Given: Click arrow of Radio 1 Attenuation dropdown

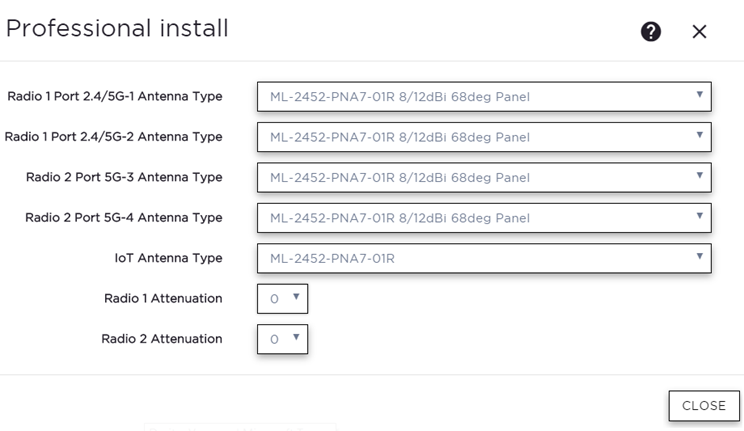Looking at the screenshot, I should pyautogui.click(x=296, y=298).
